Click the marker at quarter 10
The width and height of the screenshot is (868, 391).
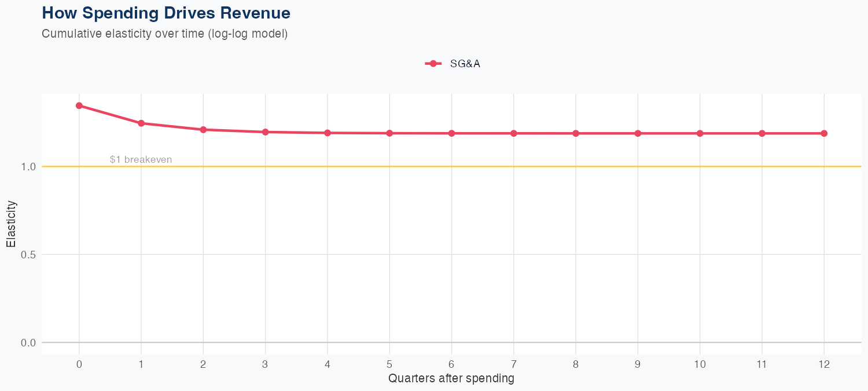point(700,133)
